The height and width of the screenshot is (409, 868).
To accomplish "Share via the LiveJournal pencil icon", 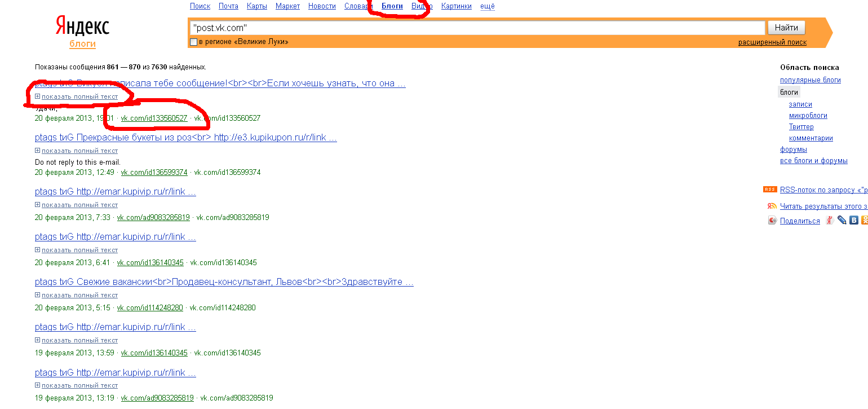I will (x=842, y=221).
